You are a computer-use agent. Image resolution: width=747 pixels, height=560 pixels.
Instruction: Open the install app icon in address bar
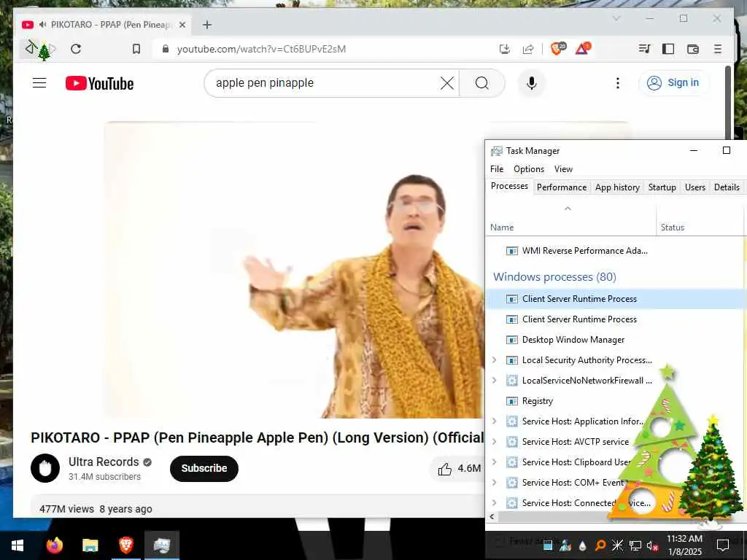(505, 49)
